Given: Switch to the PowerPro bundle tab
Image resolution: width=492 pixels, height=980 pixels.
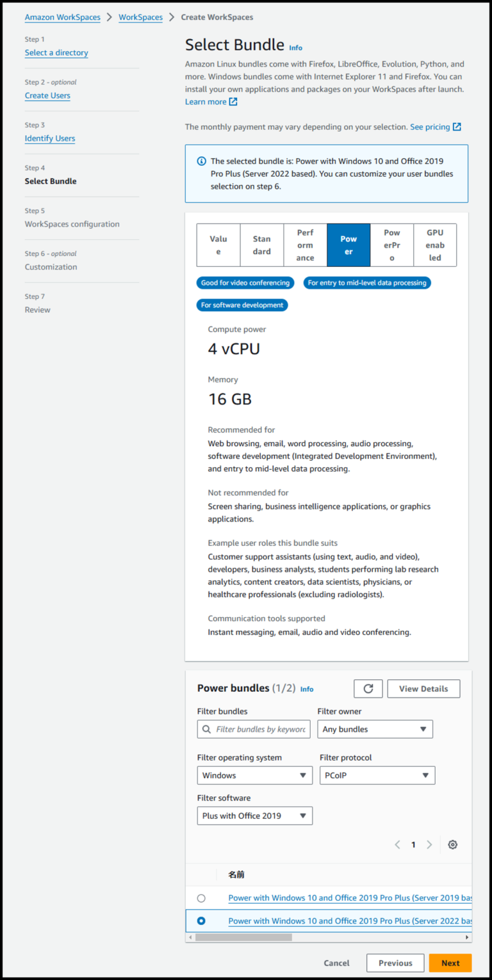Looking at the screenshot, I should pyautogui.click(x=391, y=245).
